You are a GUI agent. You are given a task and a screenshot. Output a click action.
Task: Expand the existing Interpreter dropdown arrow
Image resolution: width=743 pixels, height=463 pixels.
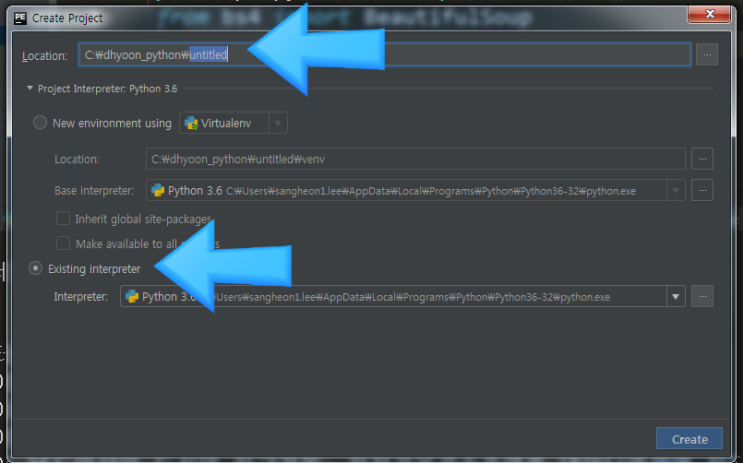coord(675,297)
